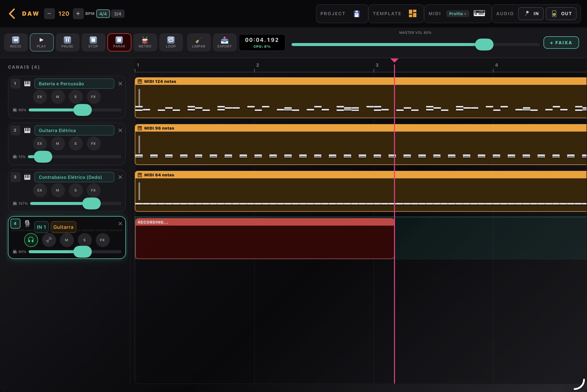Open the Bateria e Percussão instrument selector
Screen dimensions: 587x392
(x=74, y=84)
